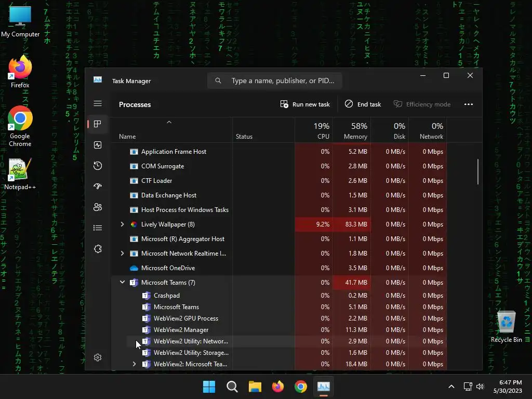Click the End task button
Screen dimensions: 532x399
click(x=363, y=104)
